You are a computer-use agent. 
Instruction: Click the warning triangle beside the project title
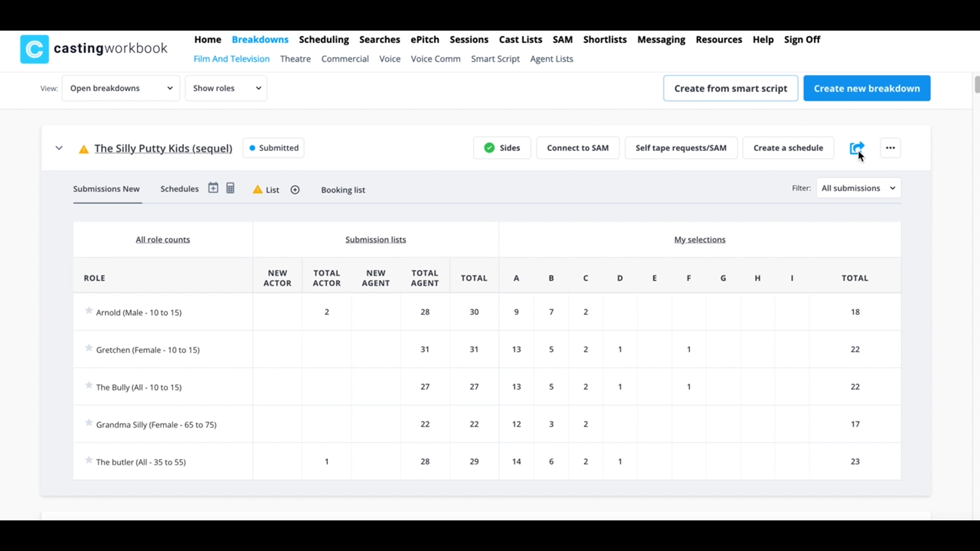pyautogui.click(x=84, y=149)
